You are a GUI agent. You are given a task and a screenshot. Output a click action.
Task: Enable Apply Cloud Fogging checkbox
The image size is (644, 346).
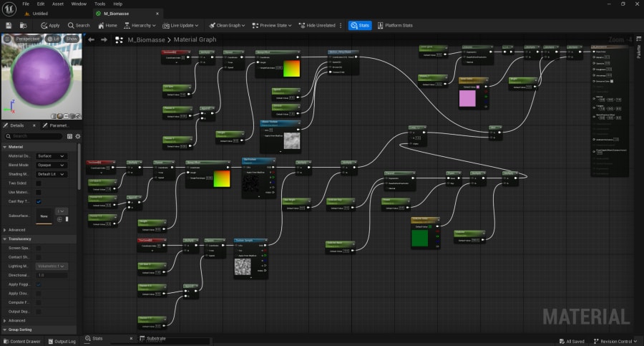38,293
